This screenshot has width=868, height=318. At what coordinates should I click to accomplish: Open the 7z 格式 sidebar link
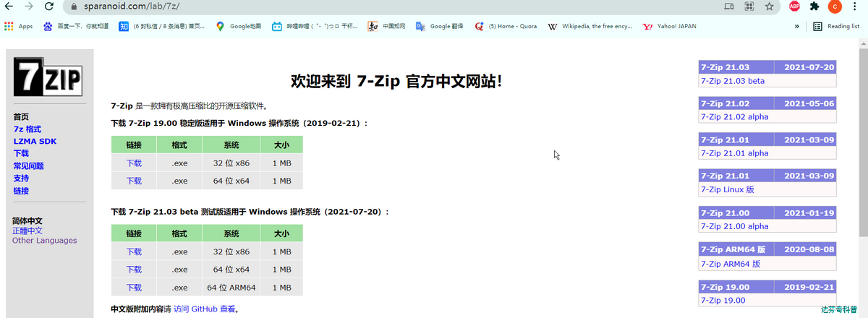27,129
